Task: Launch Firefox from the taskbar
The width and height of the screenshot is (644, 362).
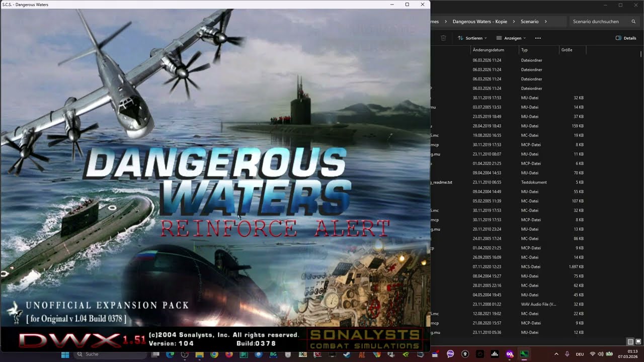Action: [x=229, y=354]
